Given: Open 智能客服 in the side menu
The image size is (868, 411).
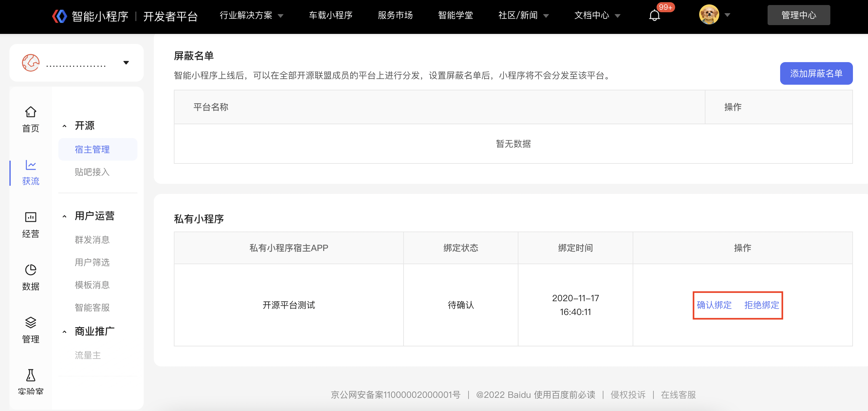Looking at the screenshot, I should click(92, 307).
